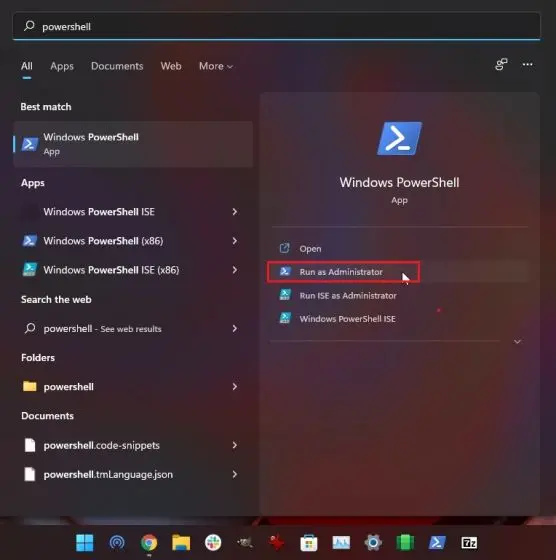
Task: Click the powershell.code-snippets file icon
Action: (x=30, y=445)
